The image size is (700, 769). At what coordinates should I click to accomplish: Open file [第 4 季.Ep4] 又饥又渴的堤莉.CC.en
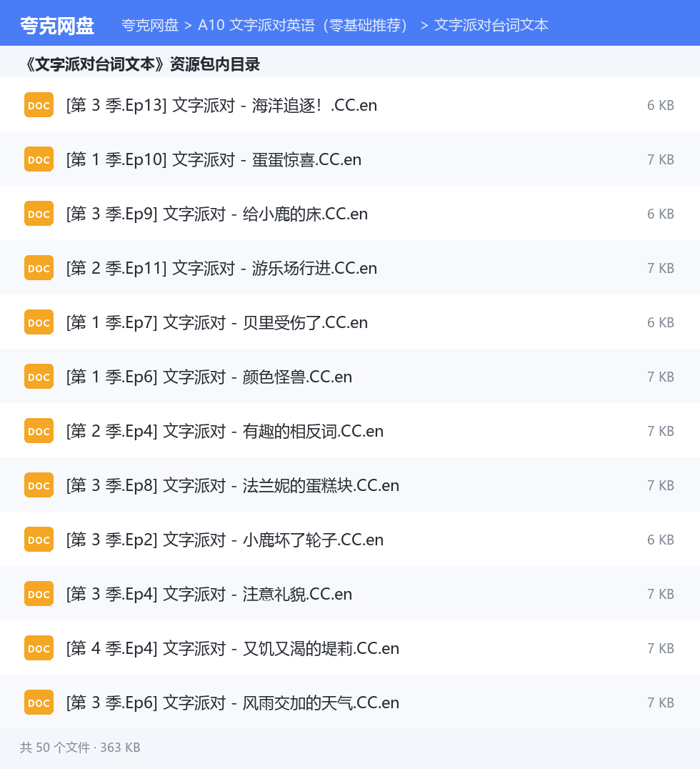pyautogui.click(x=232, y=648)
